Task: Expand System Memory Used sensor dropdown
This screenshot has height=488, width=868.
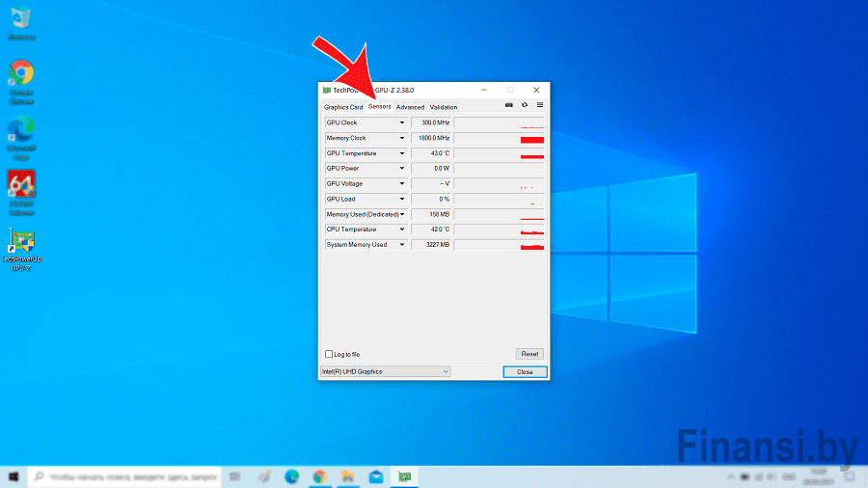Action: (x=402, y=245)
